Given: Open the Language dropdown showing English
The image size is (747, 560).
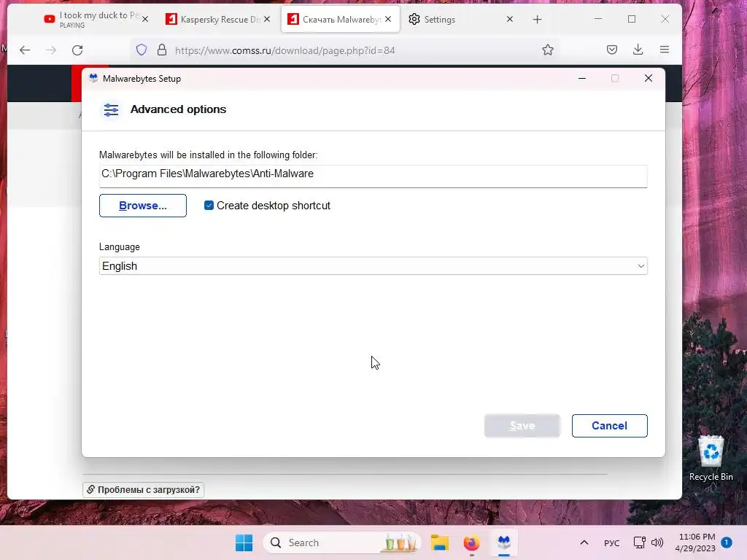Looking at the screenshot, I should coord(373,265).
